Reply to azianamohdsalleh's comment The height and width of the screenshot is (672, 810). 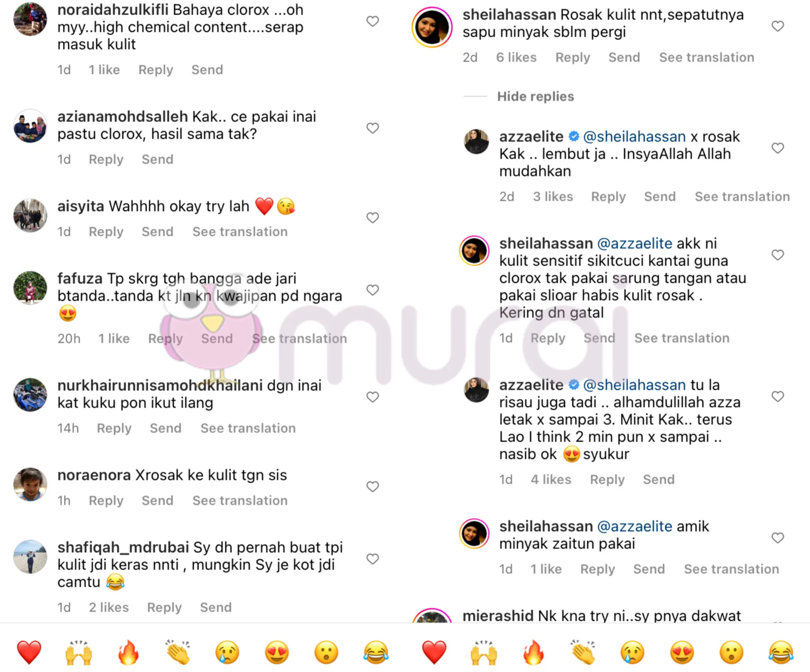pos(106,159)
